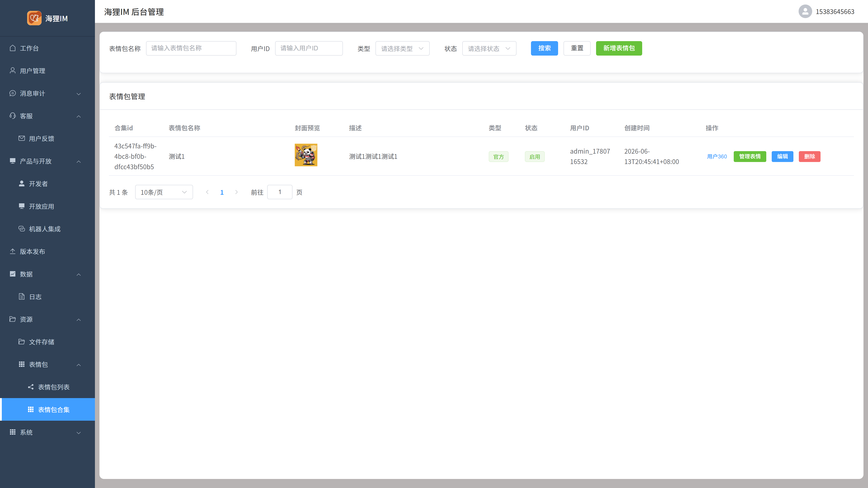Click the 用户反馈 envelope icon
This screenshot has height=488, width=868.
21,138
